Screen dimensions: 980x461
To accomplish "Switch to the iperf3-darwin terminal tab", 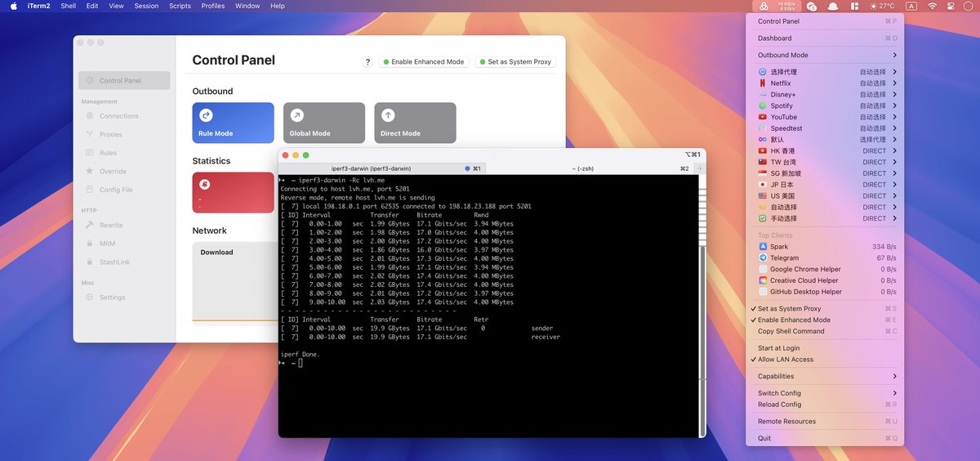I will (x=382, y=168).
